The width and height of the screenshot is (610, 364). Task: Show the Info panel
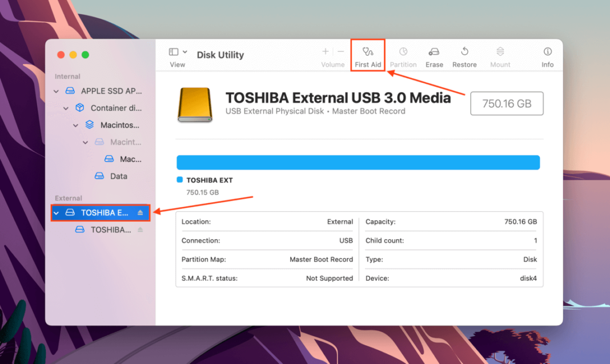(x=547, y=55)
